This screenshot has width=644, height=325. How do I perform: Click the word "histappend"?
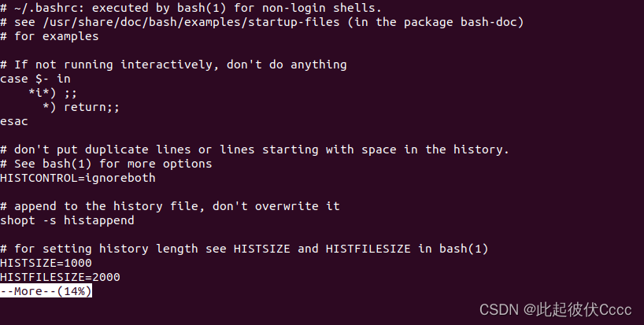99,220
